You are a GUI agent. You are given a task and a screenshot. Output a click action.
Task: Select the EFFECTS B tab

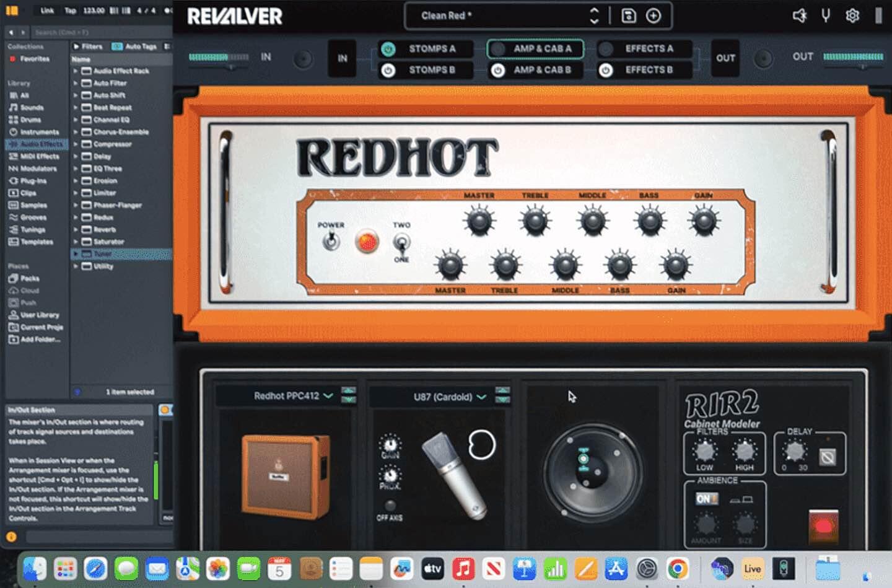click(x=649, y=70)
